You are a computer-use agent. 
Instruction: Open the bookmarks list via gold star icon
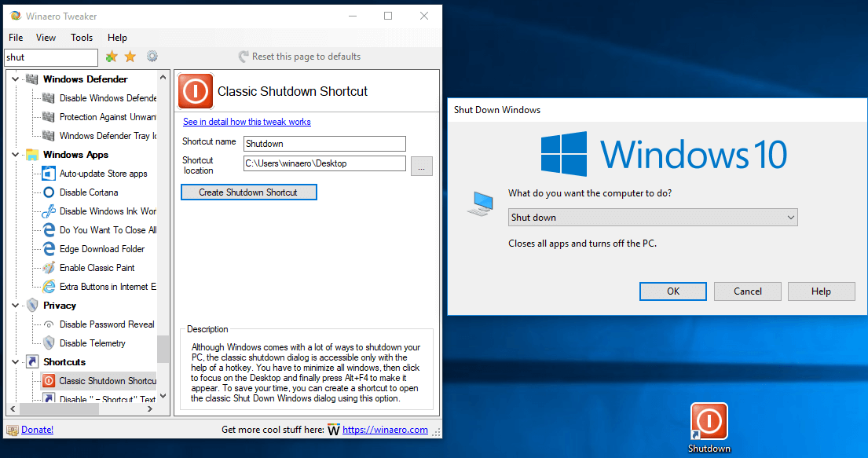[130, 57]
